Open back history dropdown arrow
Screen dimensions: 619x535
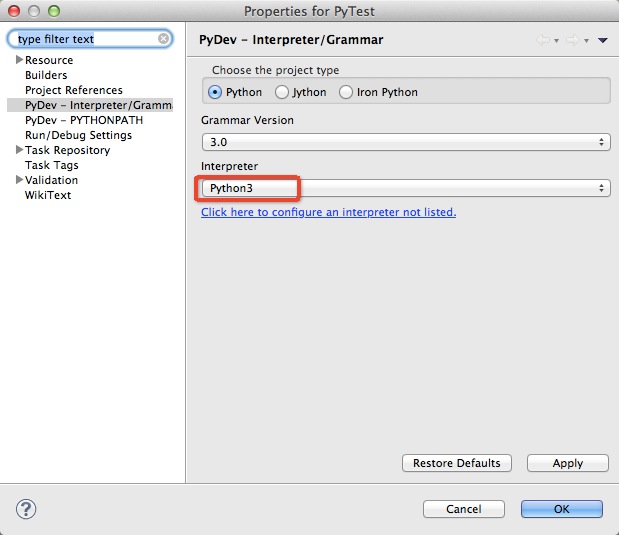[x=556, y=41]
